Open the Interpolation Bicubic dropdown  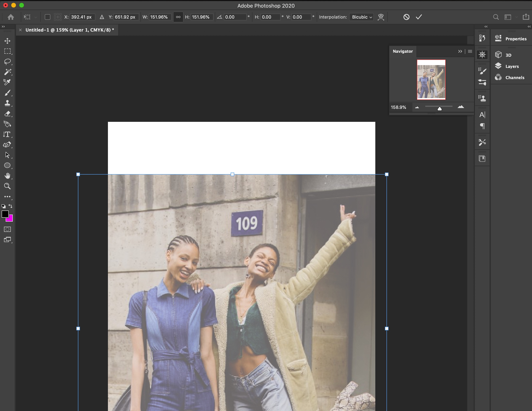click(362, 17)
